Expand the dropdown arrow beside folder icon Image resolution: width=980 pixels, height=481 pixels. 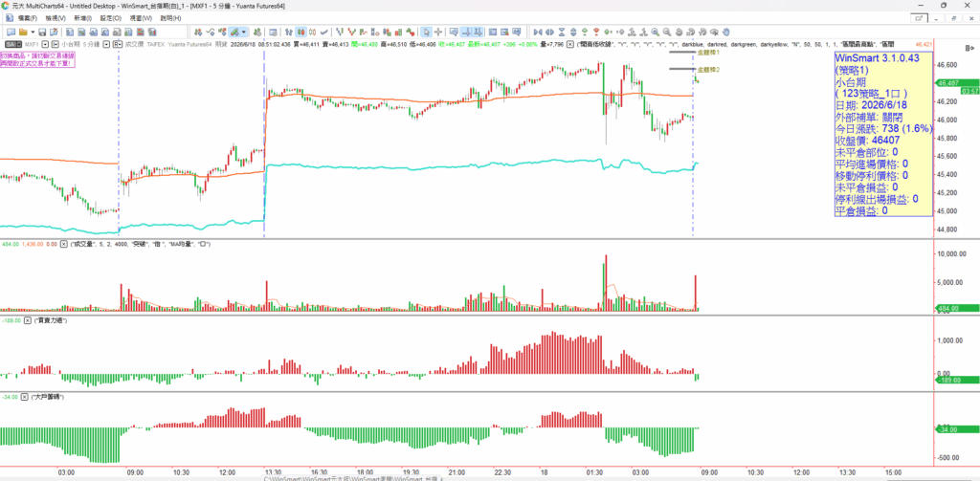33,32
